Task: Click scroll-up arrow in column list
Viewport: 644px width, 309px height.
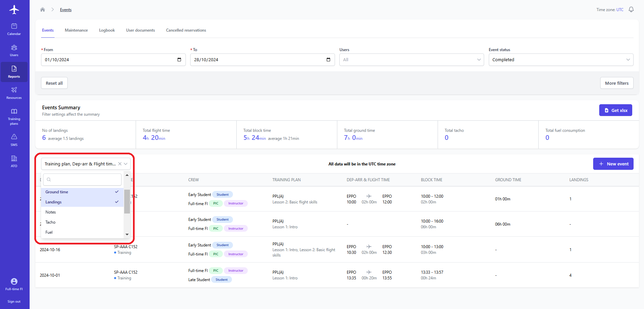Action: [127, 175]
